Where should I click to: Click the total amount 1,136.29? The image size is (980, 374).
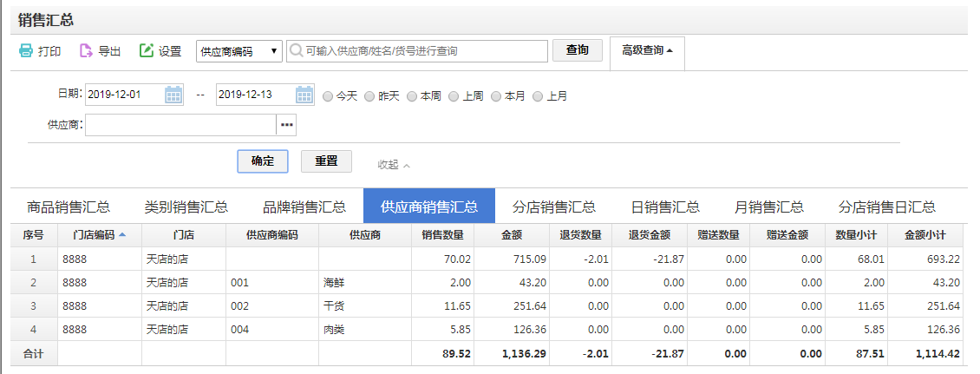(x=525, y=353)
